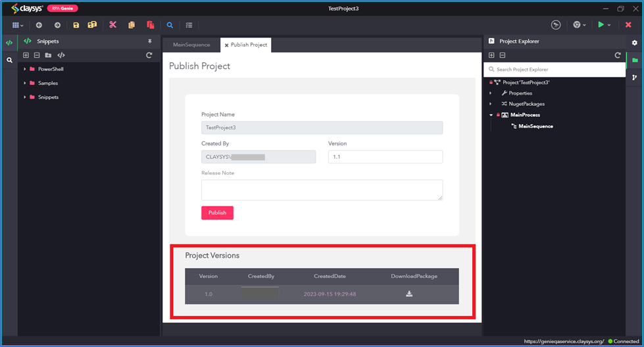This screenshot has width=644, height=347.
Task: Pin the Snippets panel
Action: click(x=150, y=41)
